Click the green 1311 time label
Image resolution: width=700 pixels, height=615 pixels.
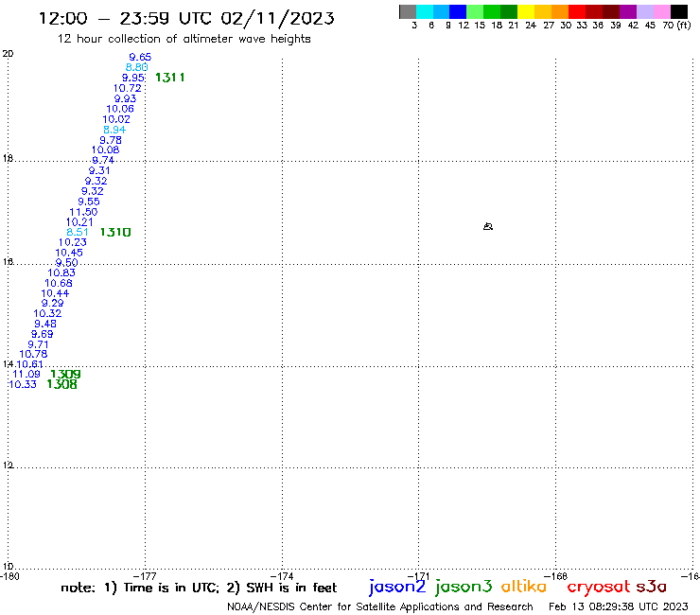tap(169, 78)
